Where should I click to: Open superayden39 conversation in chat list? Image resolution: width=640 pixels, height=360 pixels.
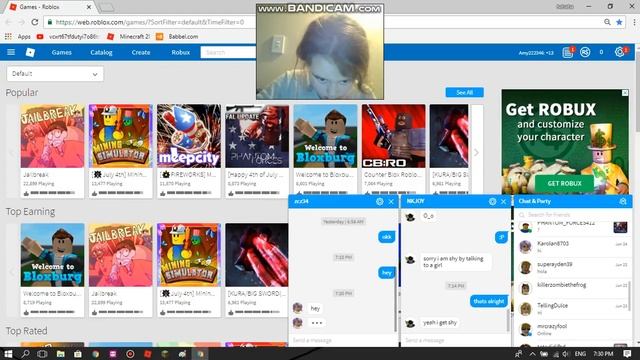point(573,267)
